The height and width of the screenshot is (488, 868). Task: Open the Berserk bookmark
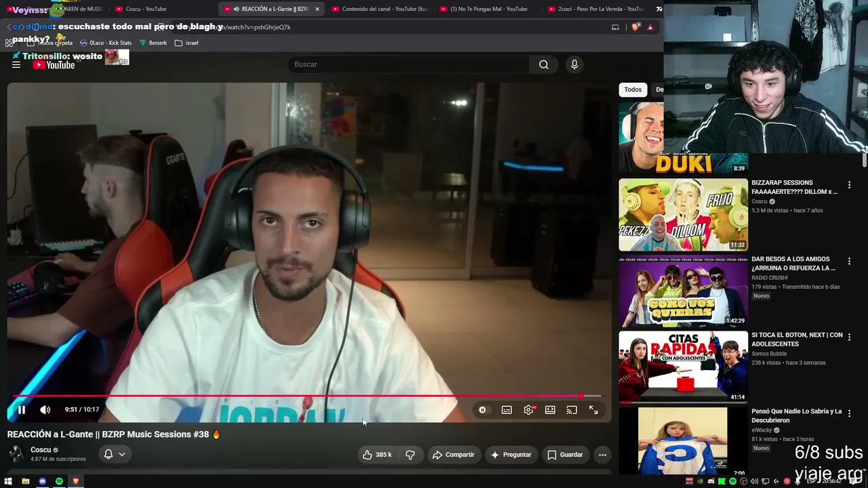[x=153, y=43]
